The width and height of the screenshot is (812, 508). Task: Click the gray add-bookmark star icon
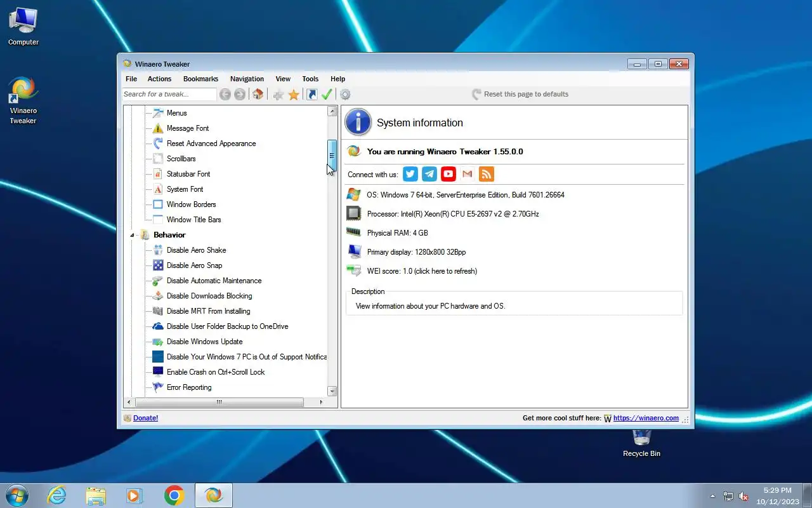[x=278, y=95]
